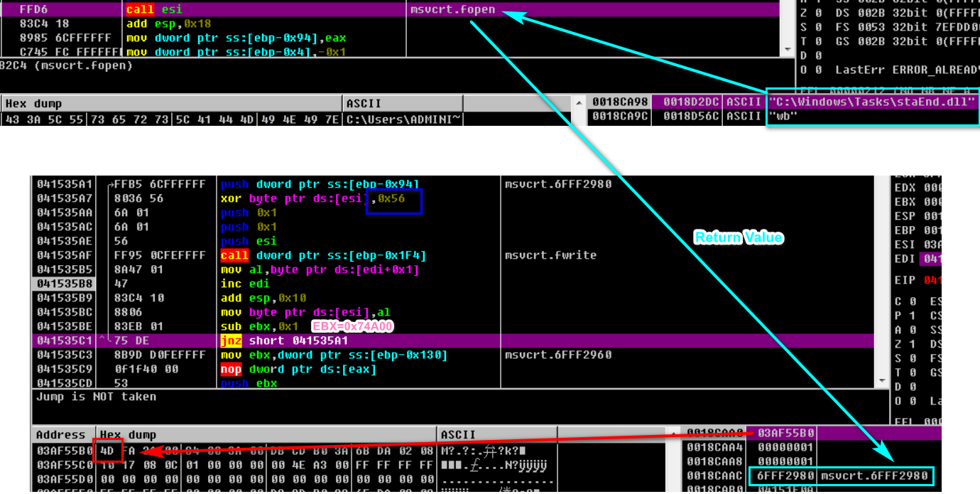Click the msvcrt.6FFF2960 comment
The image size is (980, 494).
pos(558,355)
